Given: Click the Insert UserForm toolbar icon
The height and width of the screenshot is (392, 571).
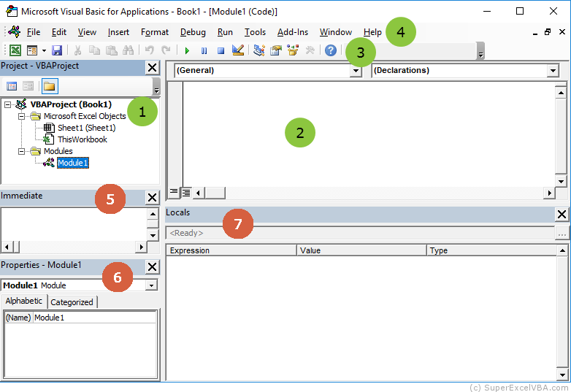Looking at the screenshot, I should coord(32,50).
